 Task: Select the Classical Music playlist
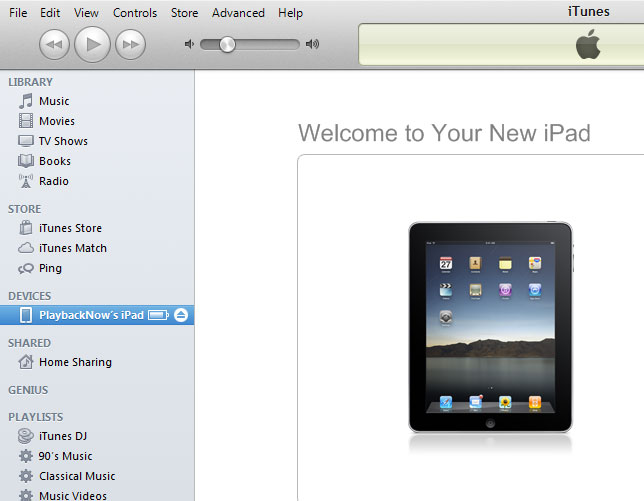coord(77,476)
